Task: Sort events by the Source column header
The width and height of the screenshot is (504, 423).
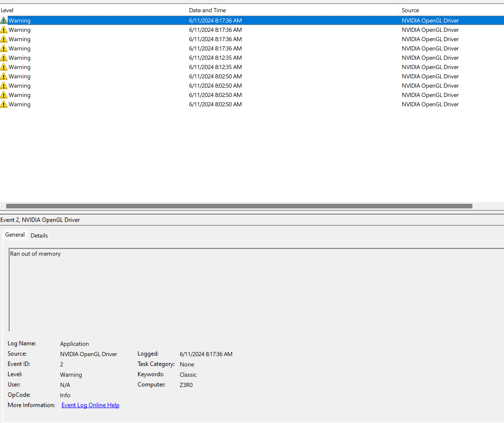Action: coord(451,10)
